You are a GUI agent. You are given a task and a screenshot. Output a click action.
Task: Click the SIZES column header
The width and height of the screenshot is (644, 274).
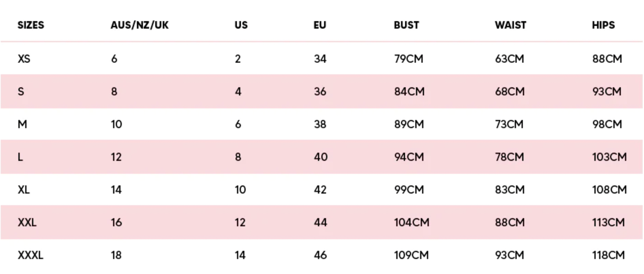coord(31,25)
